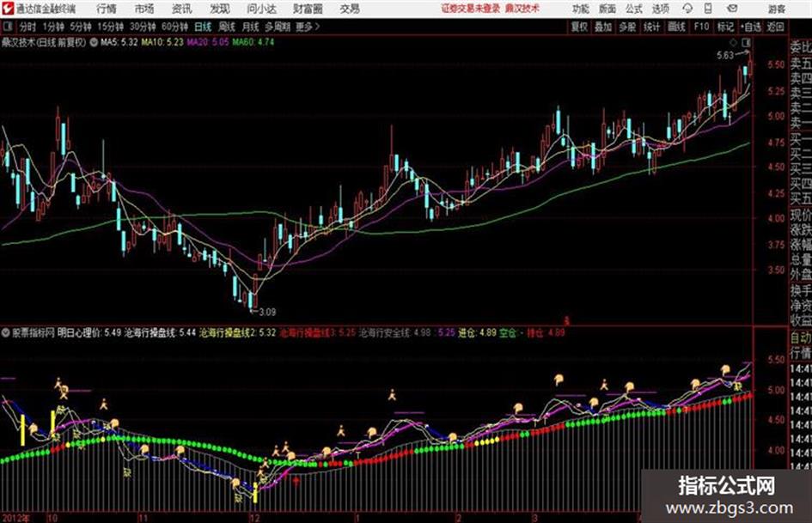Expand 更多 period options
This screenshot has height=523, width=812.
click(308, 27)
